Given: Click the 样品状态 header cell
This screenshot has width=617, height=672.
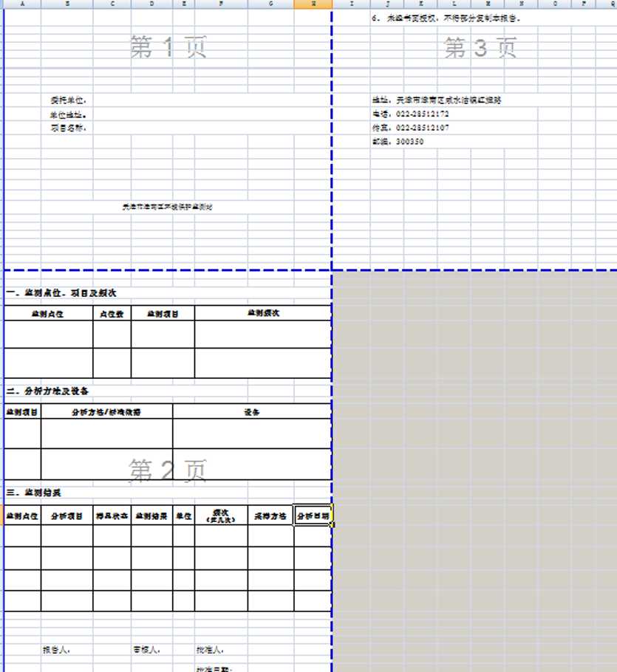Looking at the screenshot, I should [x=112, y=515].
